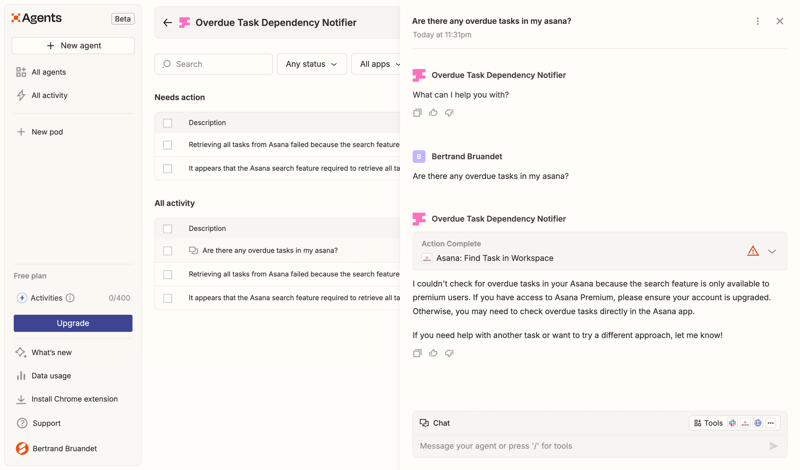The height and width of the screenshot is (470, 800).
Task: Thumbs down the Asana premium response
Action: pyautogui.click(x=449, y=353)
